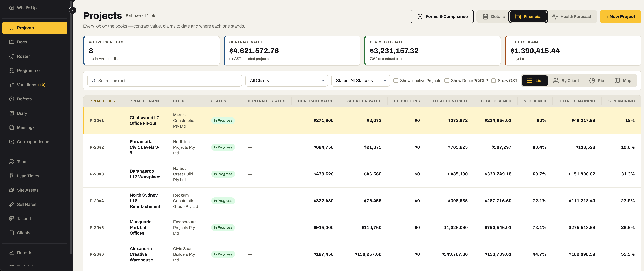Sort by the Project Name column header
The width and height of the screenshot is (644, 271).
[x=145, y=101]
